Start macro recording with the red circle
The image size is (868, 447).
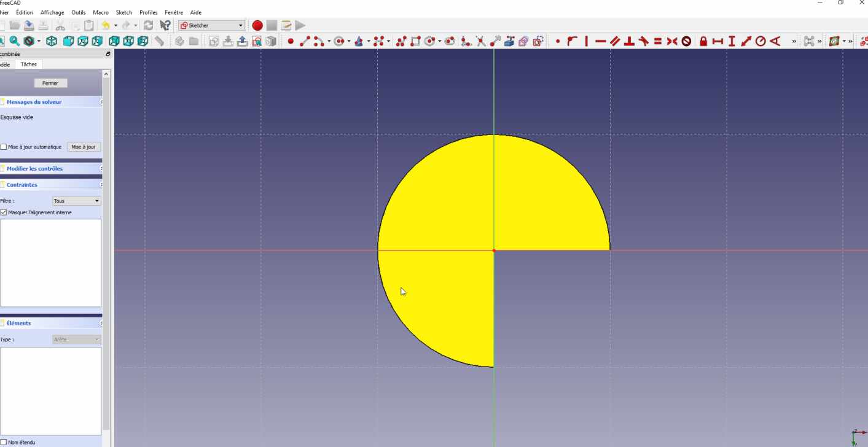click(257, 25)
